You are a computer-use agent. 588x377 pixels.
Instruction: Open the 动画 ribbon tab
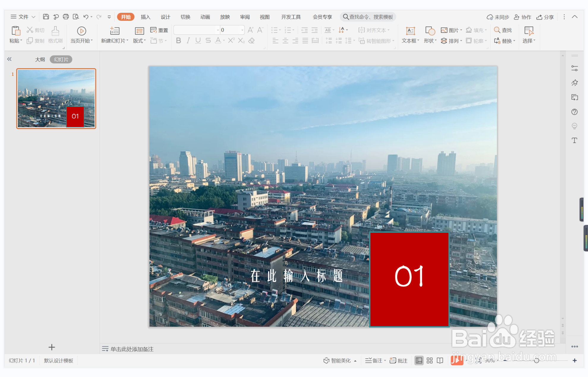[205, 17]
